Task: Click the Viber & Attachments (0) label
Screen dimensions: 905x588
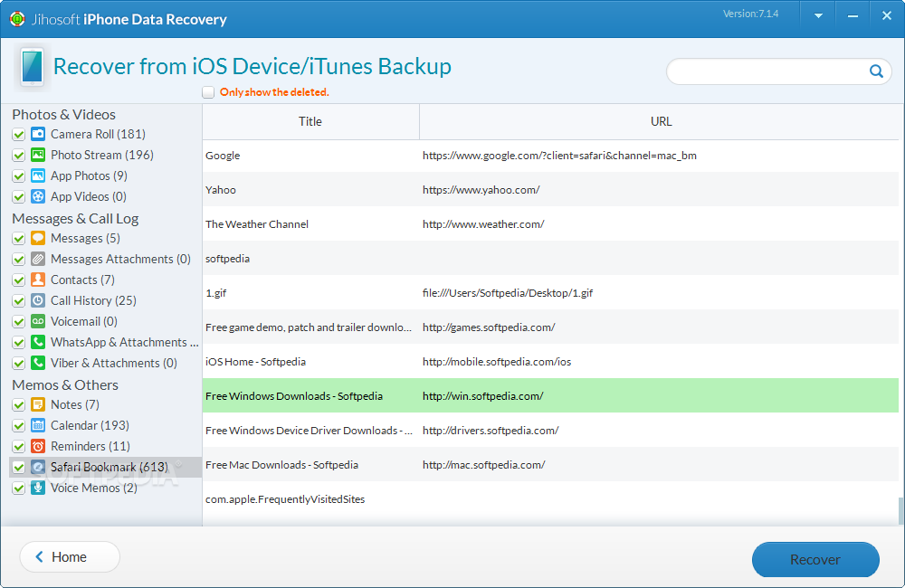Action: click(x=114, y=363)
